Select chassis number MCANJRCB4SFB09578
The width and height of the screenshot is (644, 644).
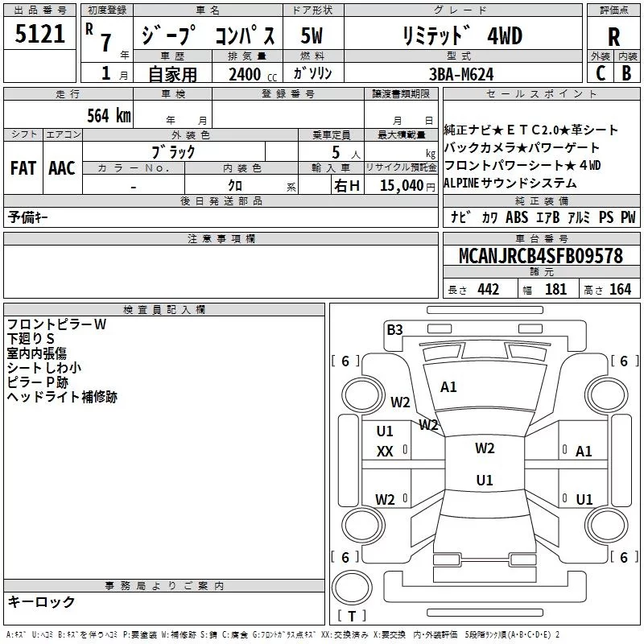[541, 256]
